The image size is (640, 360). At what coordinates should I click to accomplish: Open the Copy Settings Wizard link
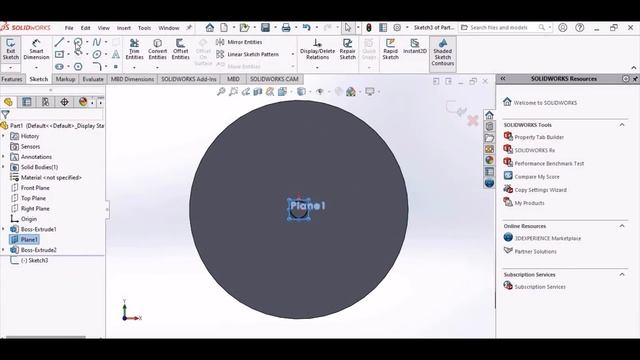point(540,190)
